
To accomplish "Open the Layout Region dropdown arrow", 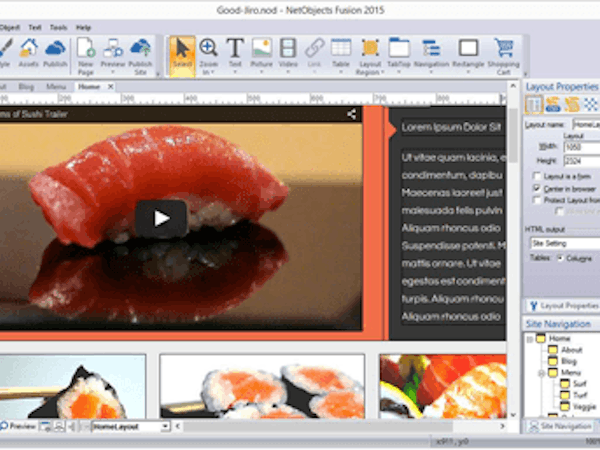I will coord(382,72).
